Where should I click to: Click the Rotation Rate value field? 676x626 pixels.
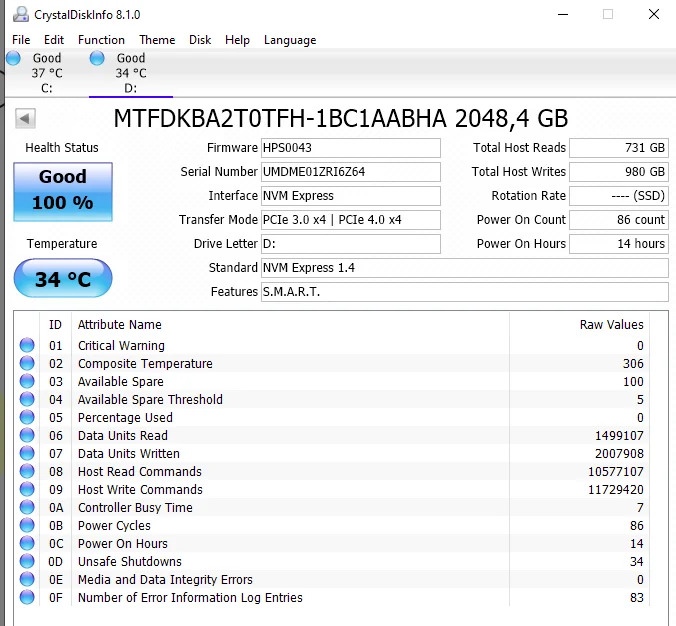click(x=619, y=196)
